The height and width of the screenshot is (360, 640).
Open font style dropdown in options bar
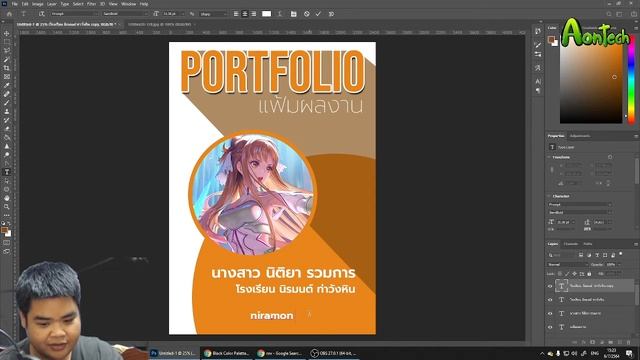(124, 14)
